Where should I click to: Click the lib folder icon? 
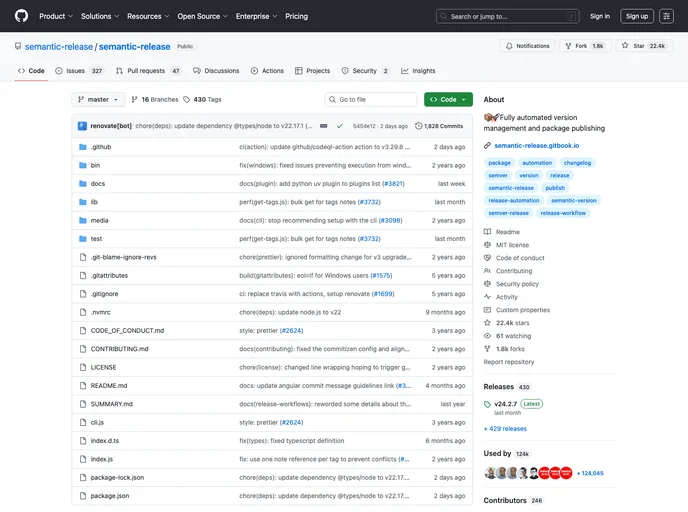pyautogui.click(x=82, y=202)
